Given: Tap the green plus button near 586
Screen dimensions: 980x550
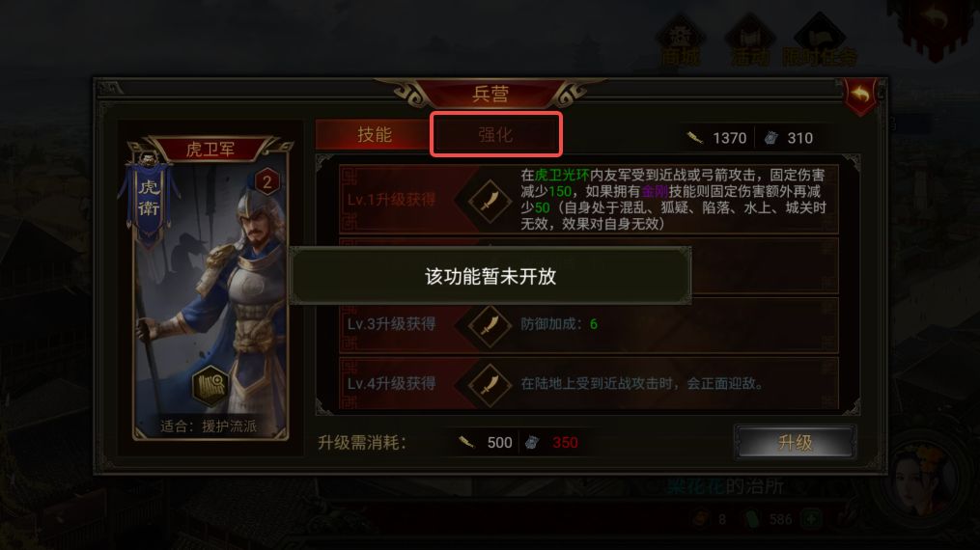Looking at the screenshot, I should click(x=811, y=519).
